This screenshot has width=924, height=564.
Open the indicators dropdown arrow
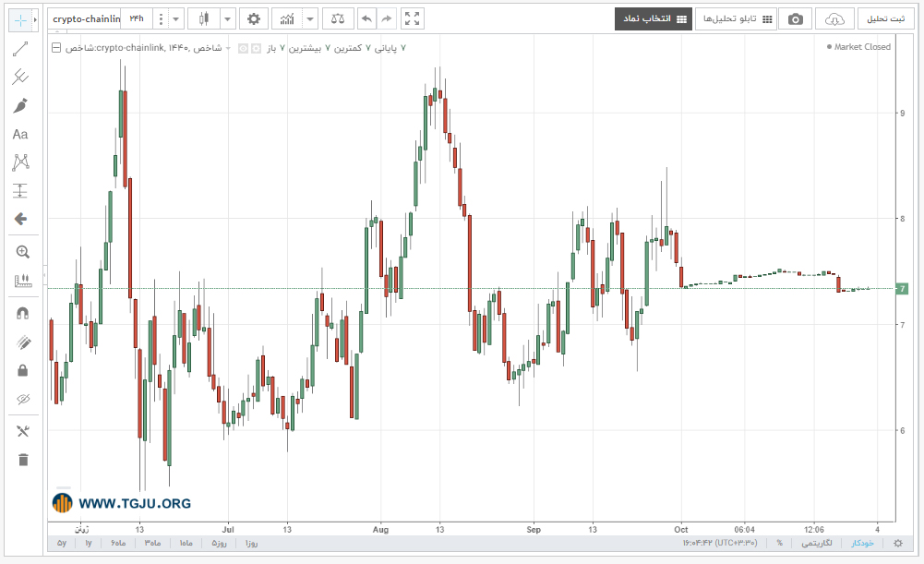[310, 18]
